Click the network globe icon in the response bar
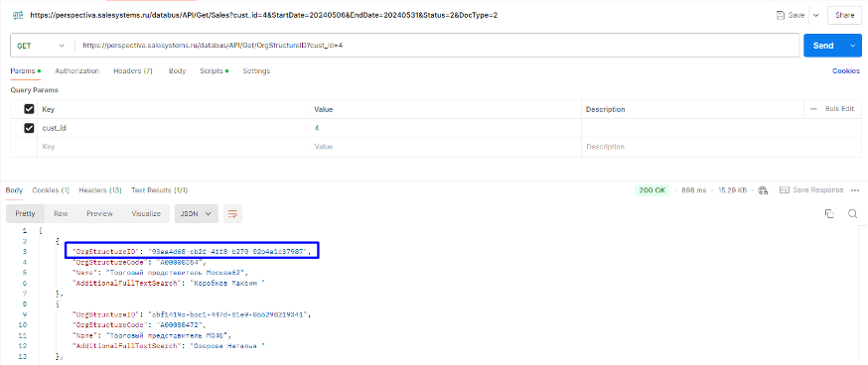 click(x=764, y=190)
